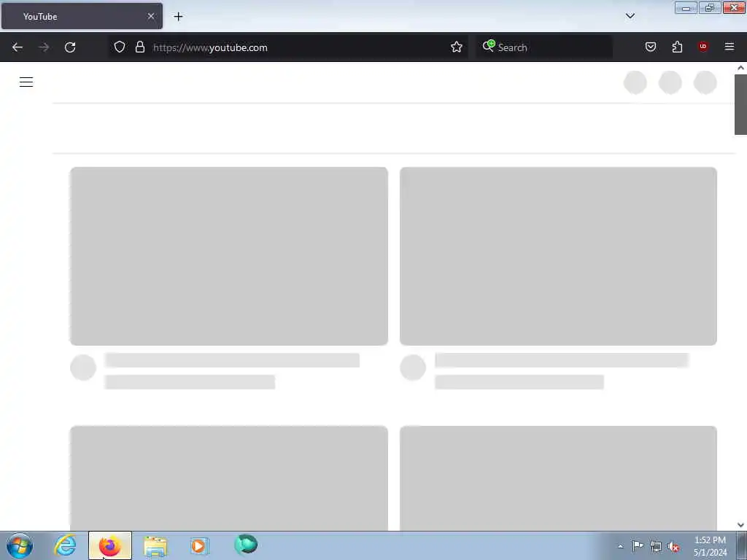Image resolution: width=747 pixels, height=560 pixels.
Task: Open the green round taskbar app
Action: (x=246, y=545)
